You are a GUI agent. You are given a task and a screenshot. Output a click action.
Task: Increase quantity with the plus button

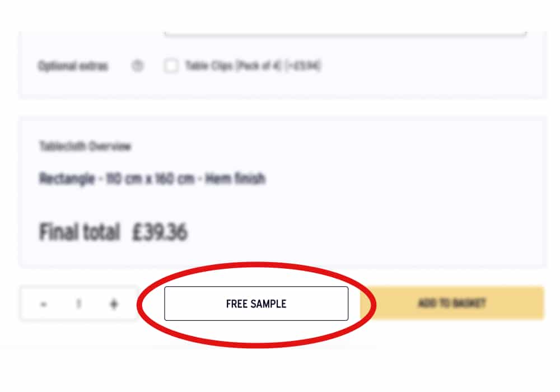click(114, 304)
